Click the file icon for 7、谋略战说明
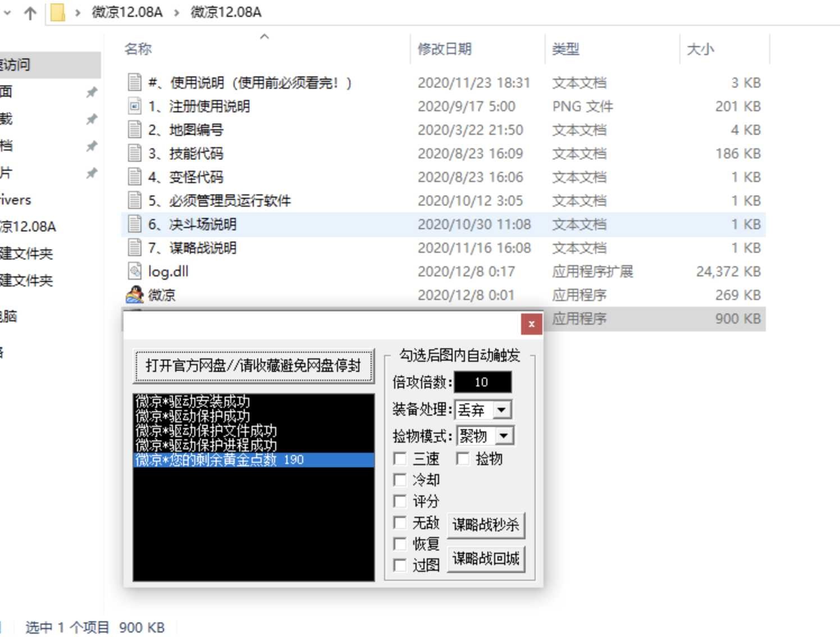 tap(135, 248)
